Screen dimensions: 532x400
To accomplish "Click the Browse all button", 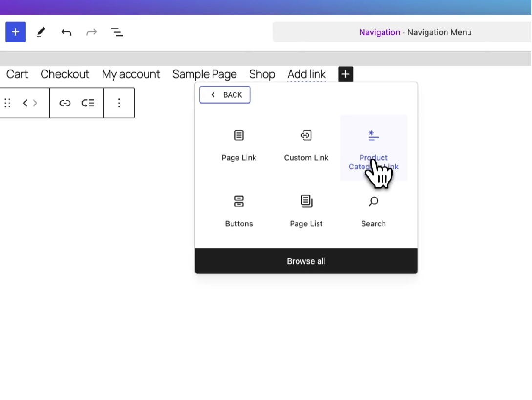I will tap(306, 261).
